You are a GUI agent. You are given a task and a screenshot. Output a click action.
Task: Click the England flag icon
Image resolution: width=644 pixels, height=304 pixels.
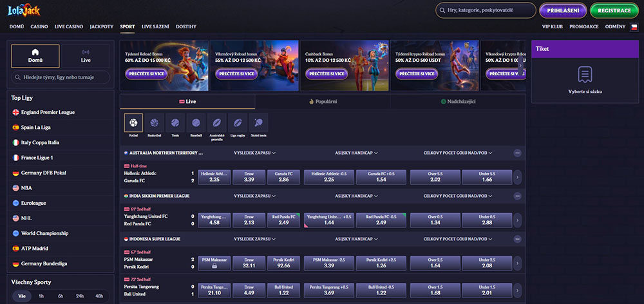tap(15, 112)
